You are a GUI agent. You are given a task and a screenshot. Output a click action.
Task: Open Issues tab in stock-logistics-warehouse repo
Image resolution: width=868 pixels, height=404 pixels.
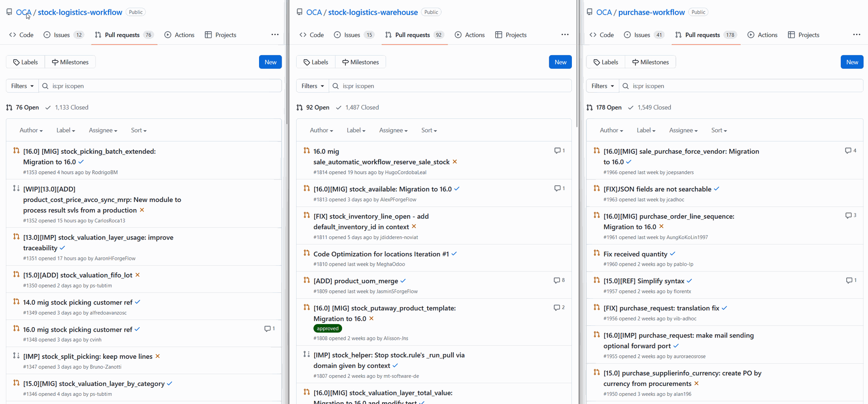[354, 35]
